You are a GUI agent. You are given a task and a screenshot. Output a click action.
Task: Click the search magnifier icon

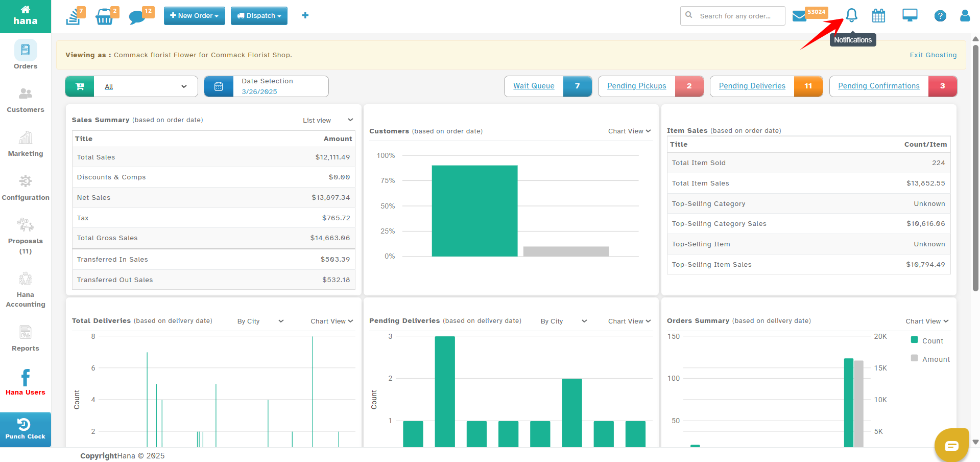[689, 15]
